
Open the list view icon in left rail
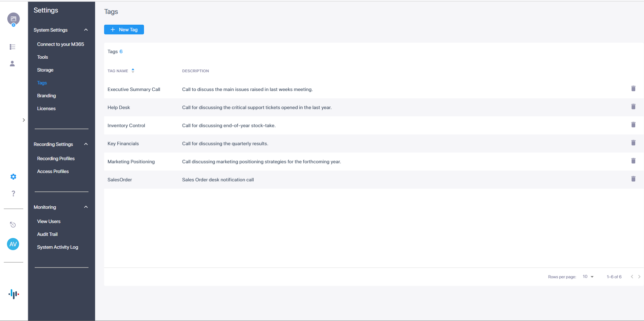pyautogui.click(x=12, y=47)
